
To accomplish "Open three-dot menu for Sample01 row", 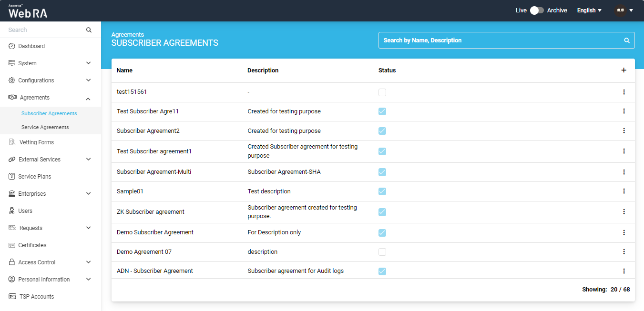I will coord(624,191).
